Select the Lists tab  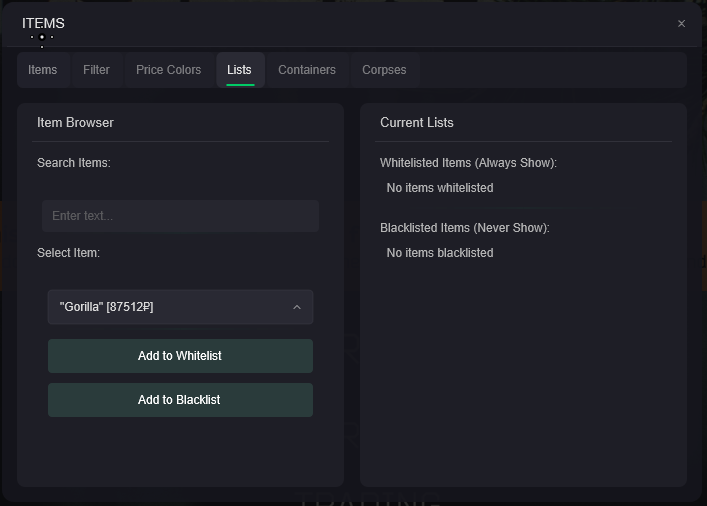(239, 70)
